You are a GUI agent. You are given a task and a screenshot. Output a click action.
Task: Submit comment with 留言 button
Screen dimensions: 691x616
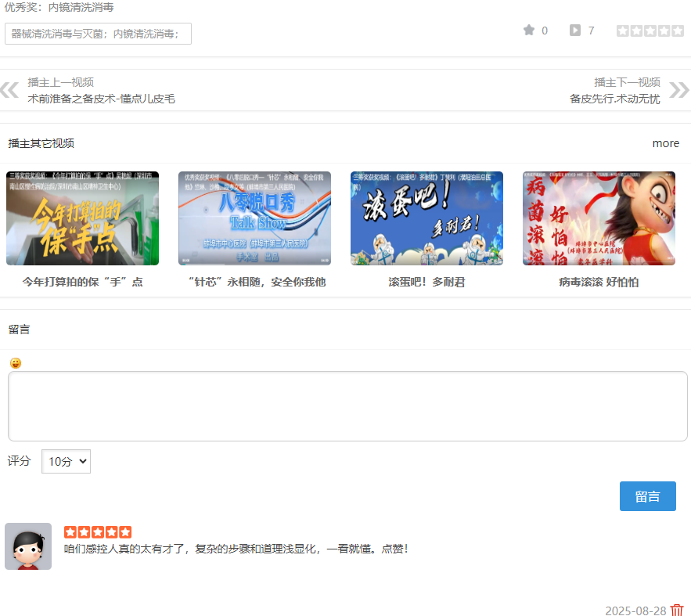coord(647,496)
